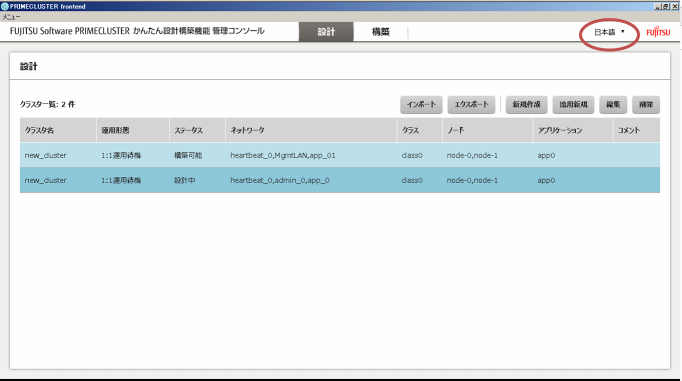Click the アプリケーション column header

point(572,130)
